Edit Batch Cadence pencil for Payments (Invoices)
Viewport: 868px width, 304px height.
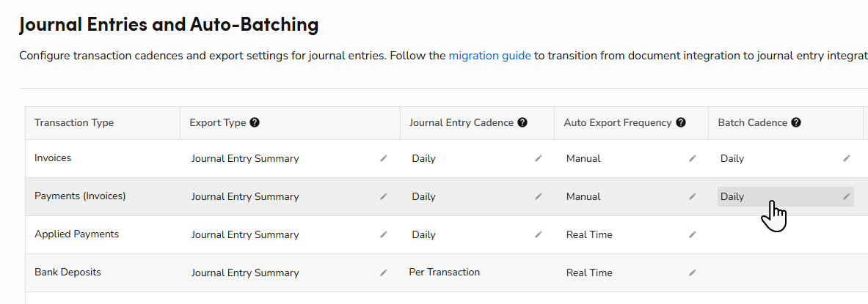tap(846, 196)
